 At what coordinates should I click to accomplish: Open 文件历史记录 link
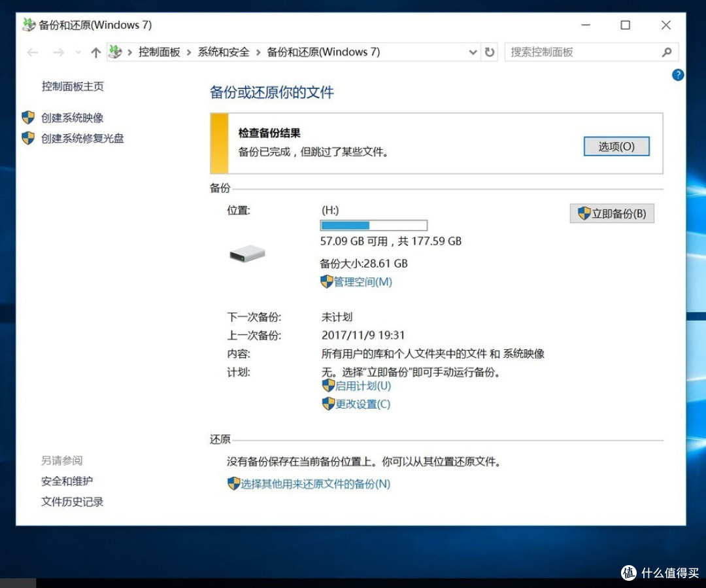[x=72, y=502]
